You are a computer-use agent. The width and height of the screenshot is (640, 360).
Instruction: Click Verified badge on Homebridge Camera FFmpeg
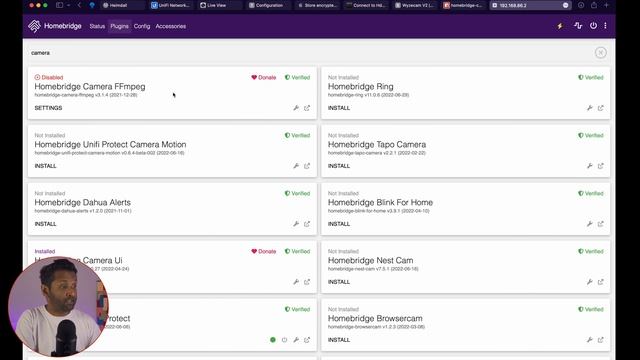coord(298,77)
